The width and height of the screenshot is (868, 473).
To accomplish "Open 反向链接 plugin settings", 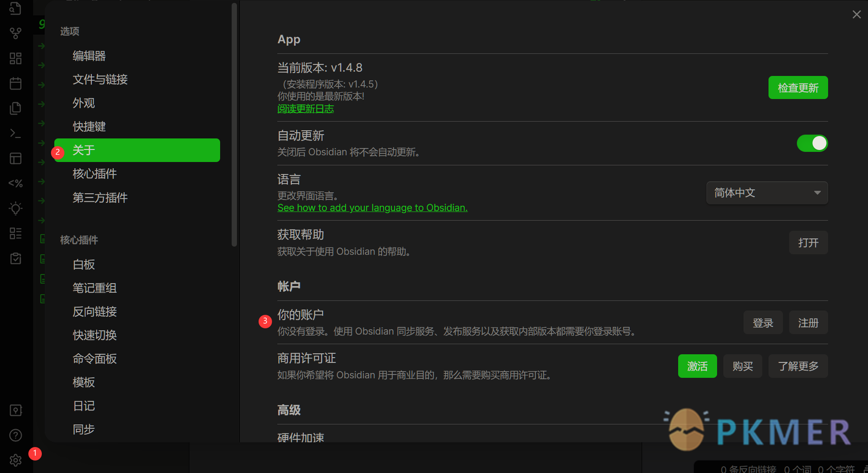I will tap(137, 312).
